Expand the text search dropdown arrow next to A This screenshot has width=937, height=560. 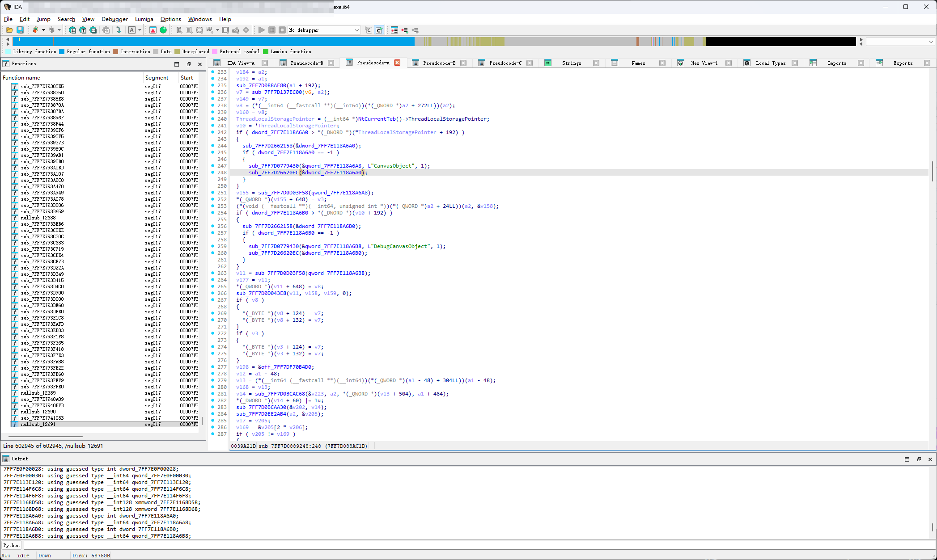click(140, 30)
